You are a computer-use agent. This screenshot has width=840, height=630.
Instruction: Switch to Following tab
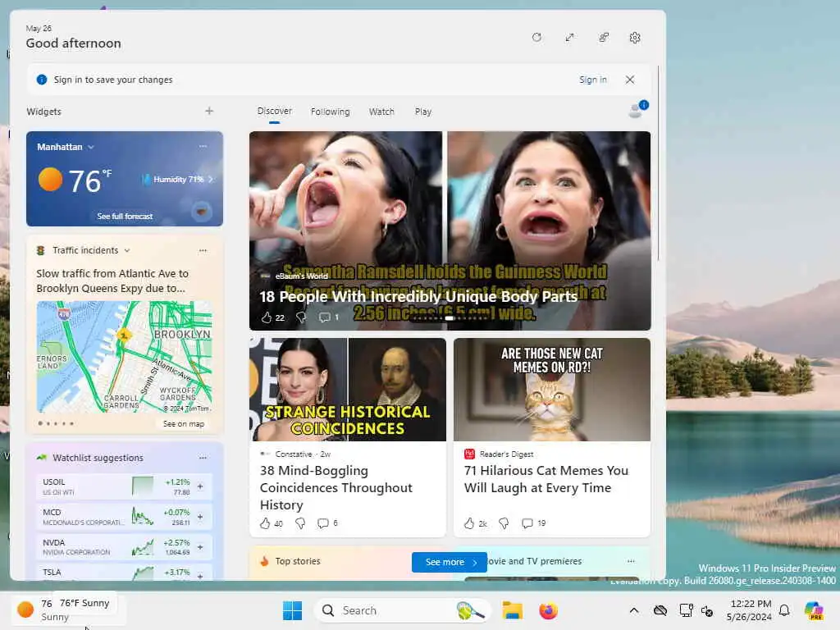330,112
